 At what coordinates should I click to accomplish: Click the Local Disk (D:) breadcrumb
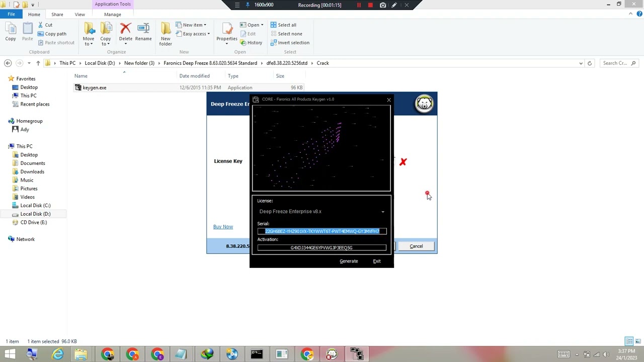point(100,63)
